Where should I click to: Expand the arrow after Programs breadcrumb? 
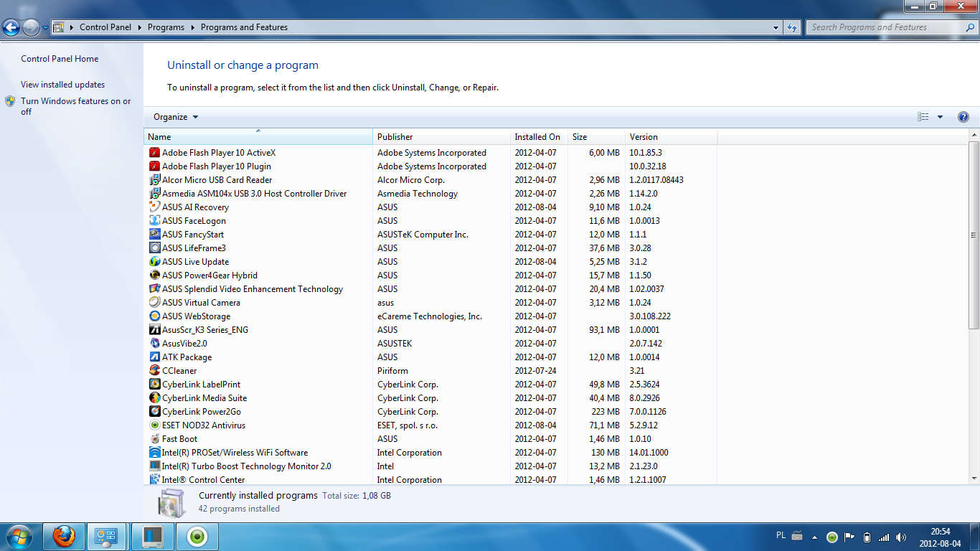[x=193, y=27]
